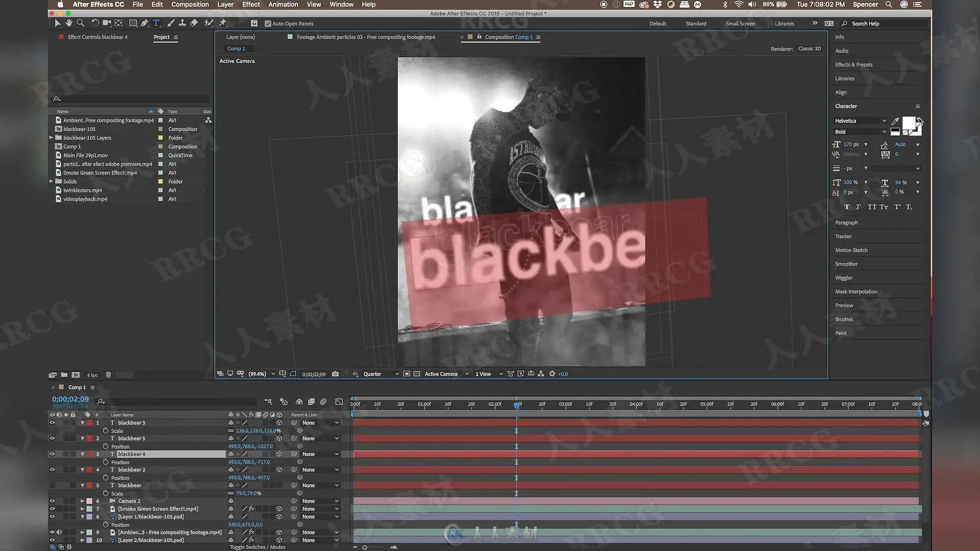The image size is (980, 551).
Task: Open the Quarter resolution dropdown
Action: pyautogui.click(x=381, y=374)
